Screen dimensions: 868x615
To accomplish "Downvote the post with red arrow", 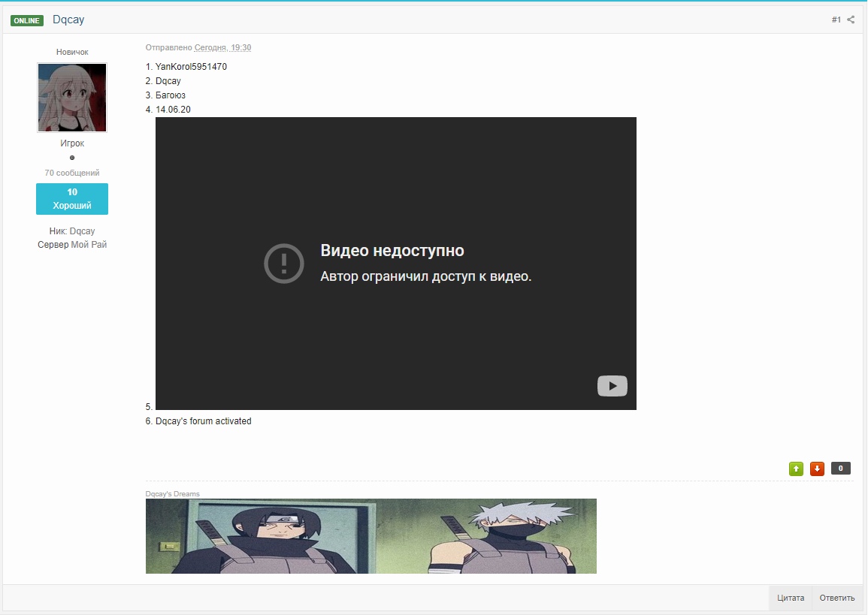I will 817,469.
